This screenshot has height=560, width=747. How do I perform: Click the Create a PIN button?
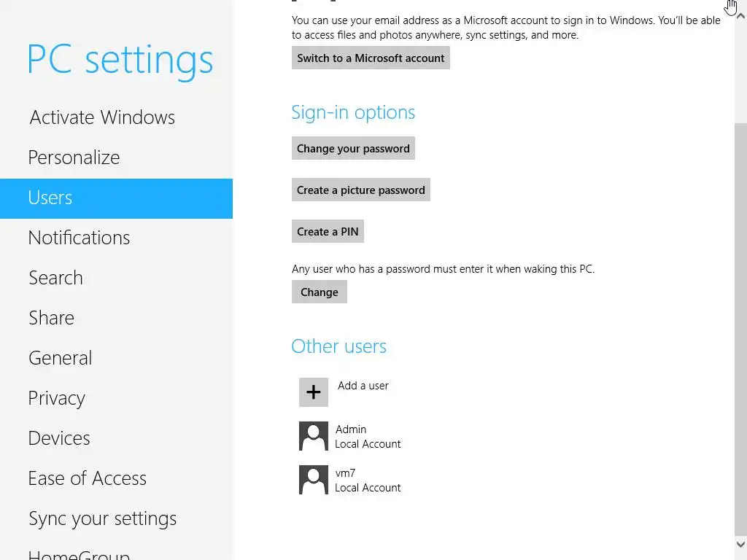point(328,231)
